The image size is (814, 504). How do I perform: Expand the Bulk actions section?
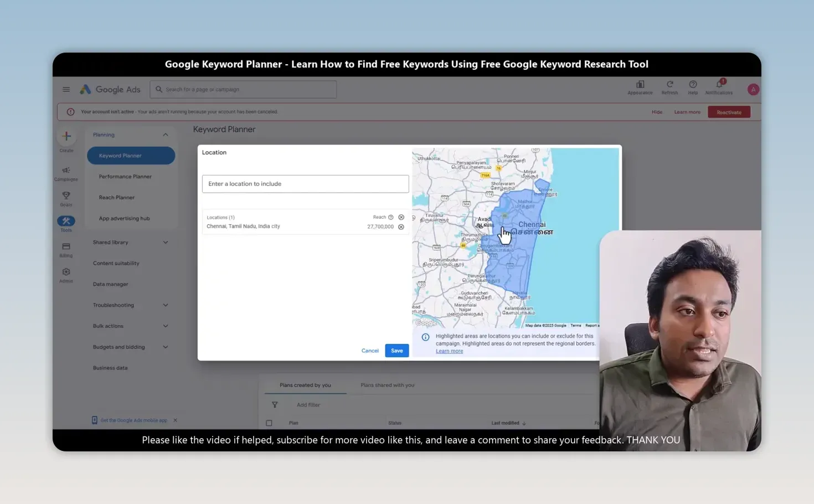165,326
